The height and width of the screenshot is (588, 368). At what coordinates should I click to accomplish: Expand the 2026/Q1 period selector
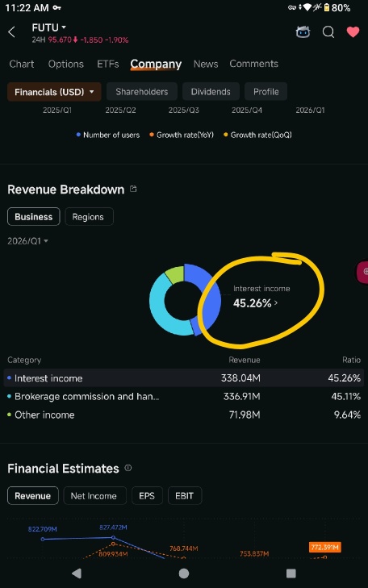27,241
